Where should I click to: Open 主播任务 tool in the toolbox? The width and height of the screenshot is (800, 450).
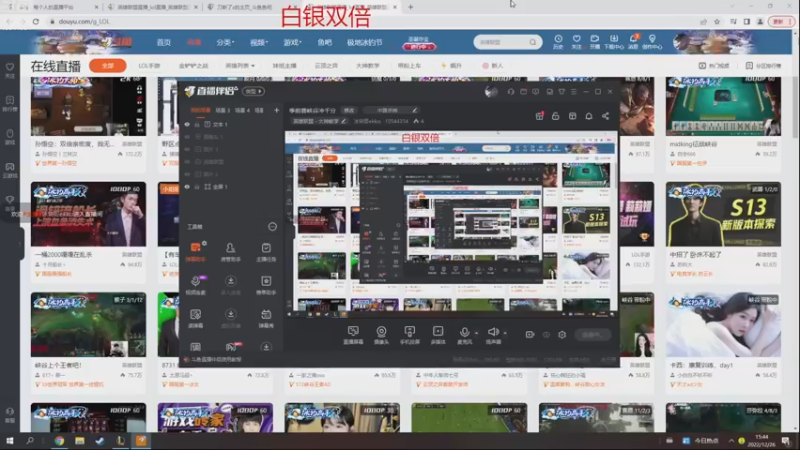266,252
